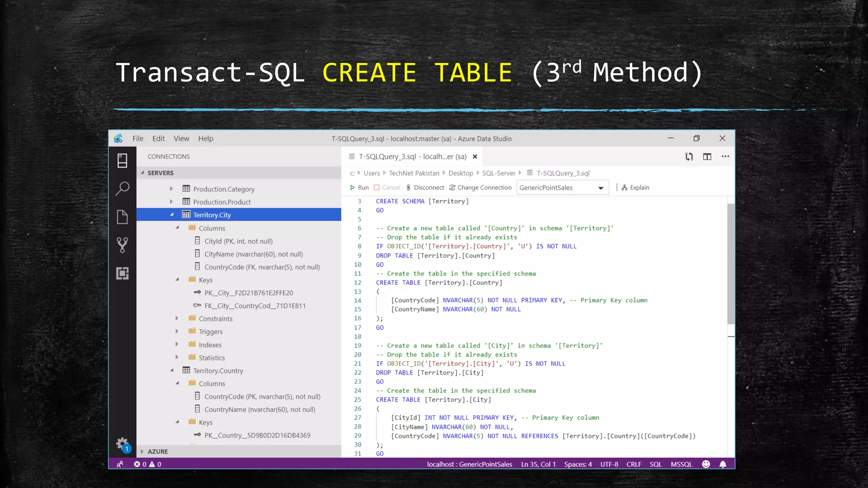Expand the Production.Product table node

point(171,202)
